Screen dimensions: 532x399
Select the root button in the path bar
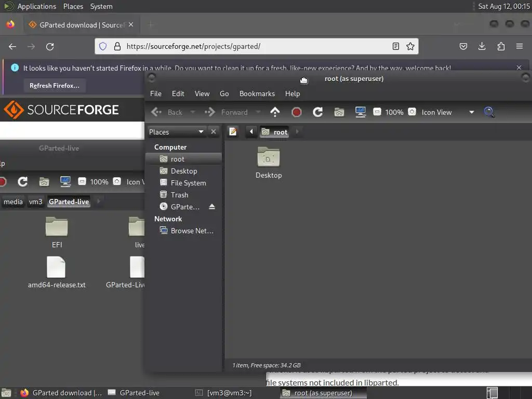[275, 132]
